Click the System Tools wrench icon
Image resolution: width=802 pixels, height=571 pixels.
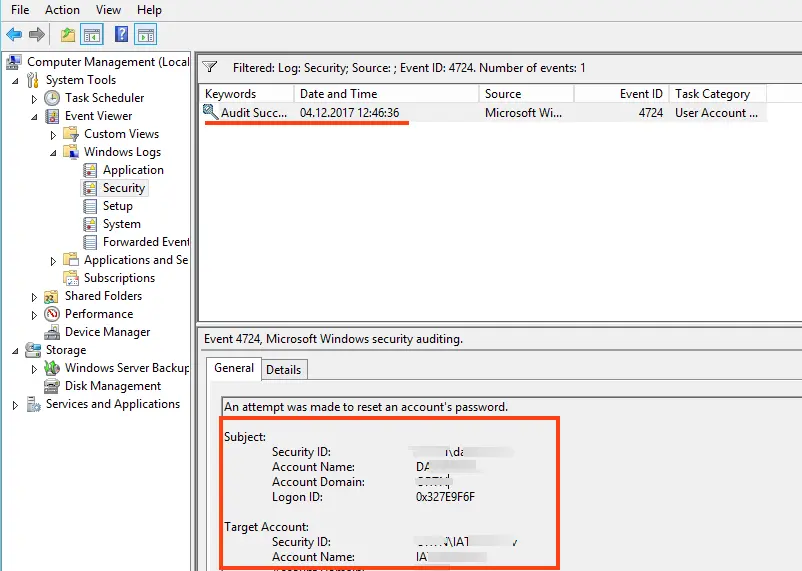33,80
